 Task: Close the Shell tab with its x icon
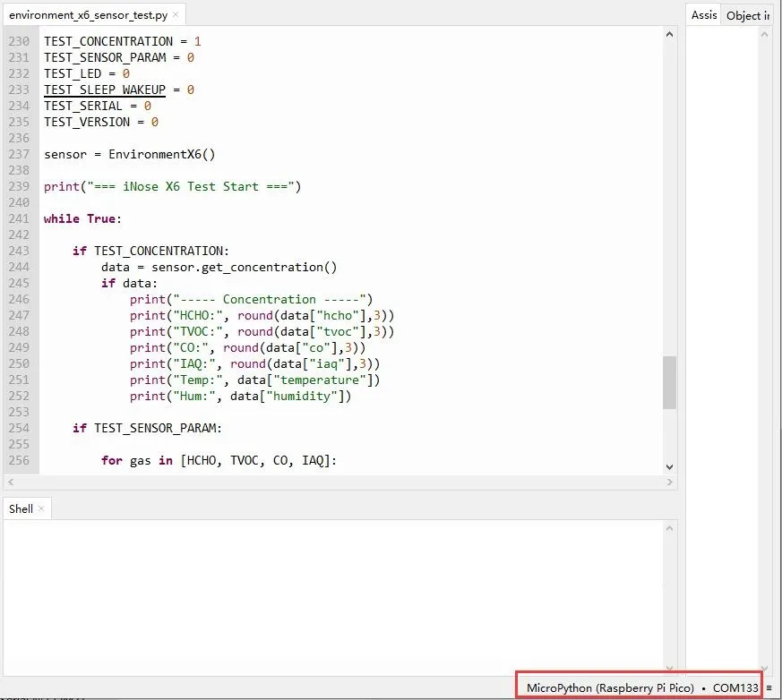(42, 509)
